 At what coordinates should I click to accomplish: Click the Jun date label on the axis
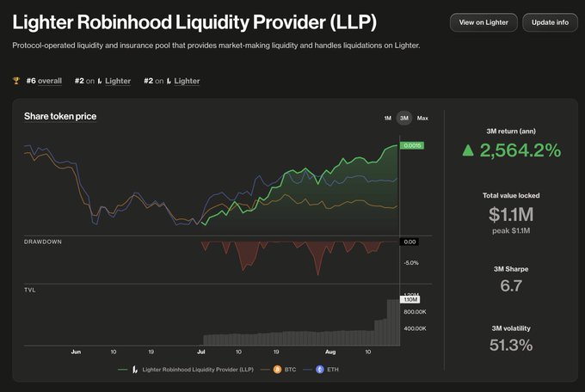click(76, 352)
